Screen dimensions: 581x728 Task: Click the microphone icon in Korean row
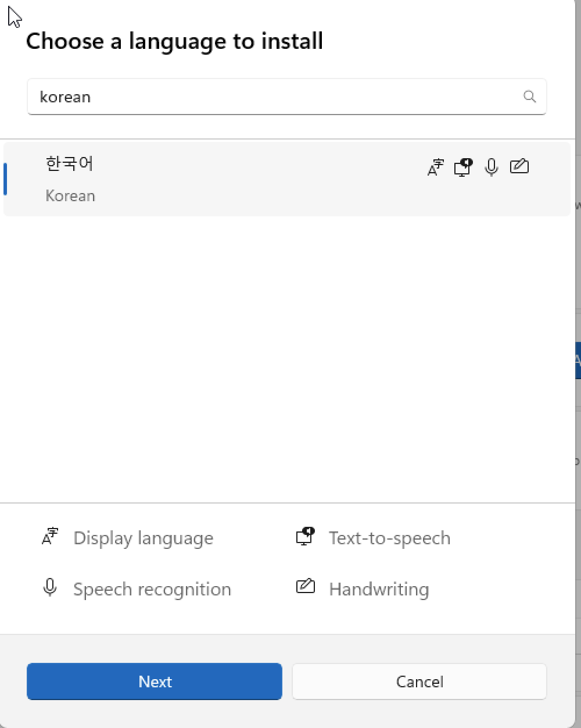[x=492, y=167]
